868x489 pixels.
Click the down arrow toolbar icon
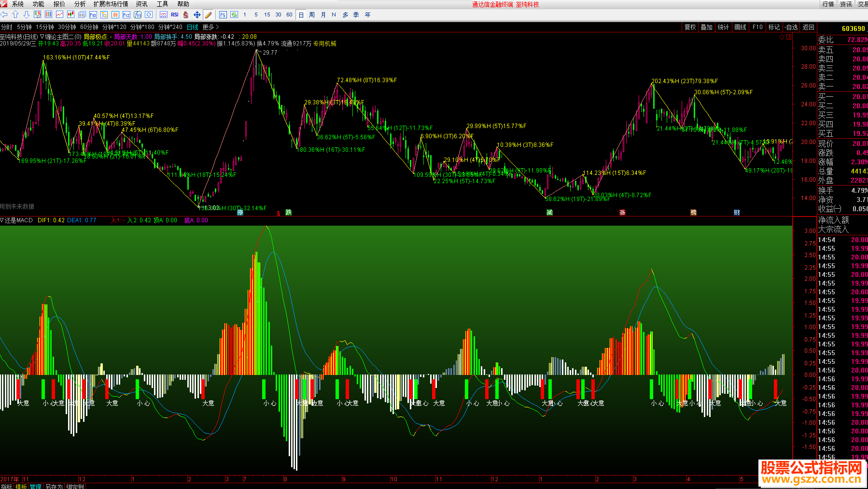click(27, 14)
